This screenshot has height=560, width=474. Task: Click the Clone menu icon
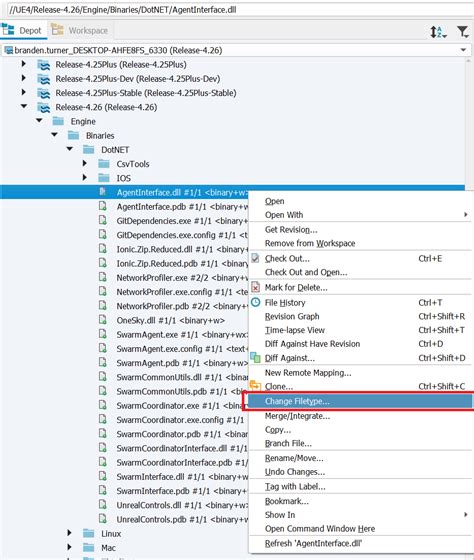255,385
